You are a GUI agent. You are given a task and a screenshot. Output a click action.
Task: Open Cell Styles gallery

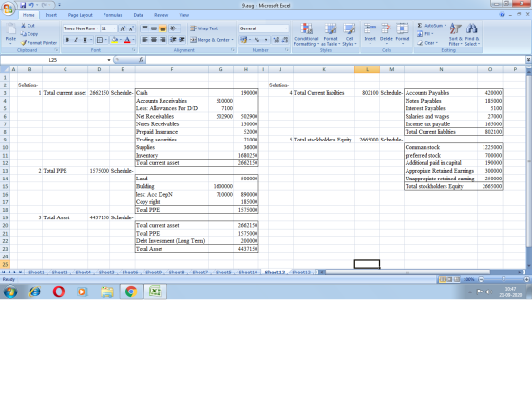tap(350, 34)
